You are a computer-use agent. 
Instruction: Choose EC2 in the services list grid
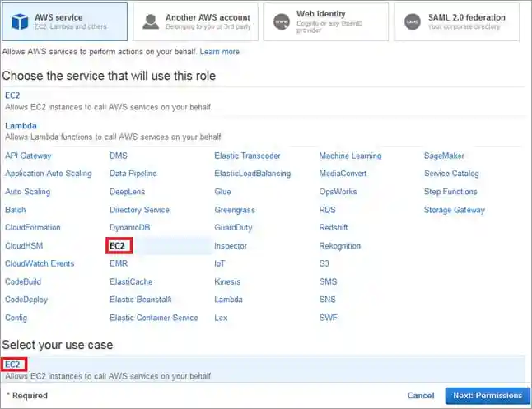click(x=120, y=246)
